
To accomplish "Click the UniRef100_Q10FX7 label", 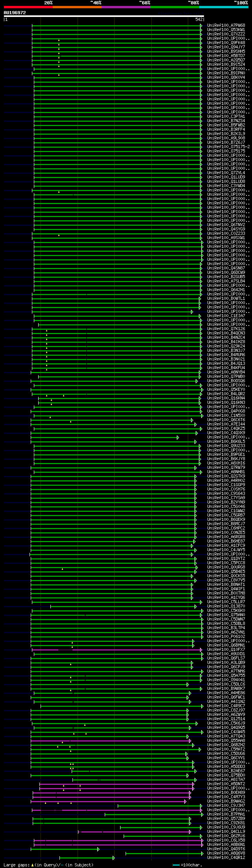I will (x=226, y=649).
